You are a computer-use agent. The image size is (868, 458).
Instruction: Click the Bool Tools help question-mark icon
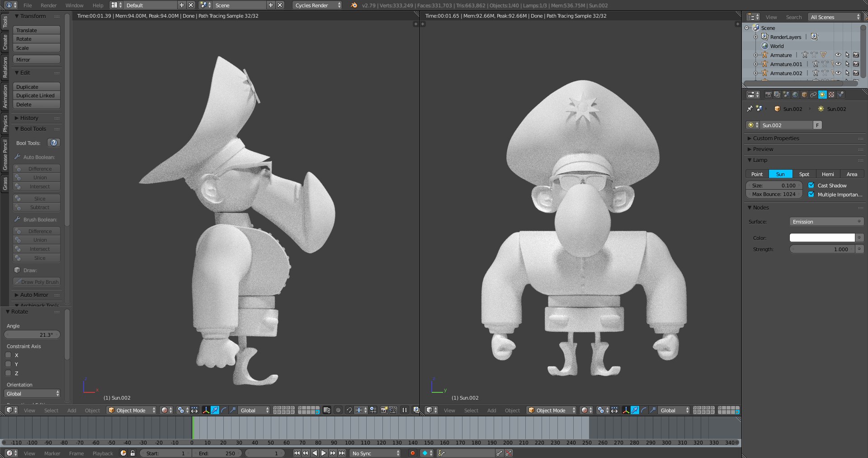click(54, 143)
